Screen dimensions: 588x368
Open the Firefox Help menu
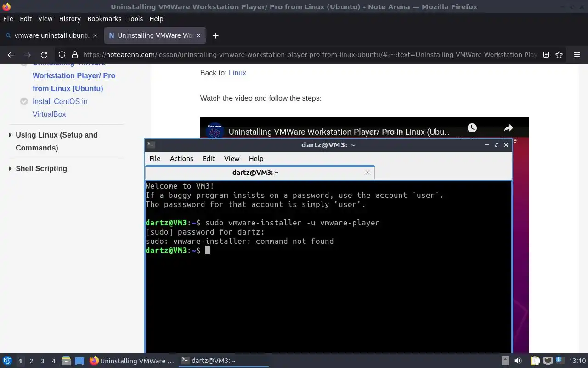156,19
